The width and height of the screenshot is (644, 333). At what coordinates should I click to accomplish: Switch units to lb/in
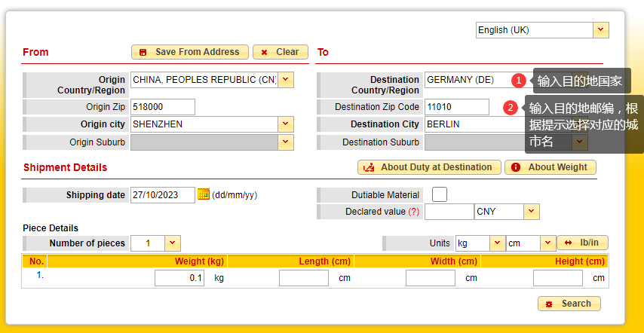[x=582, y=243]
